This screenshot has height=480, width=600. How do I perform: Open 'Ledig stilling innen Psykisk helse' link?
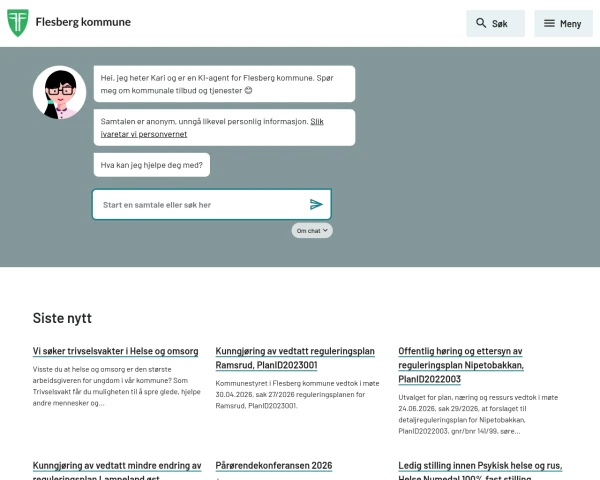pyautogui.click(x=480, y=470)
